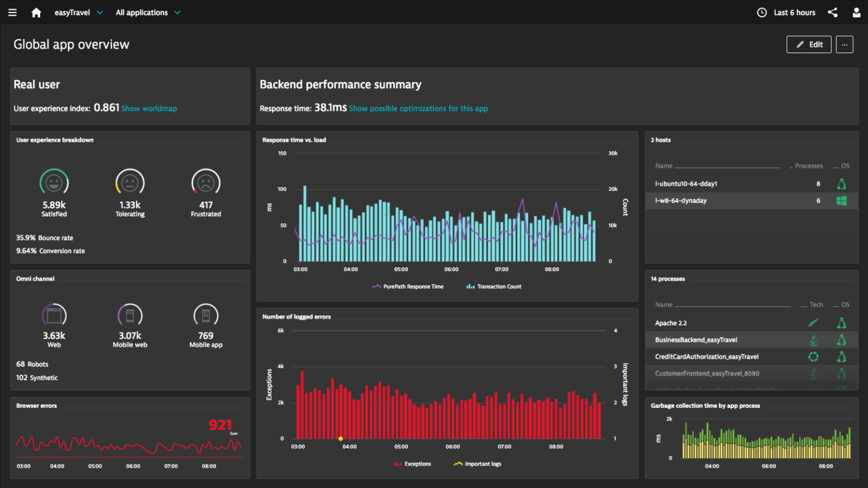Click the home icon in top bar
Screen dimensions: 868x488
coord(36,12)
